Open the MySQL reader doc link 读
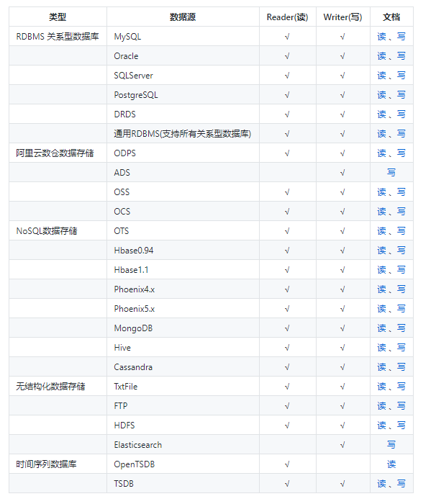The image size is (436, 504). (x=381, y=37)
